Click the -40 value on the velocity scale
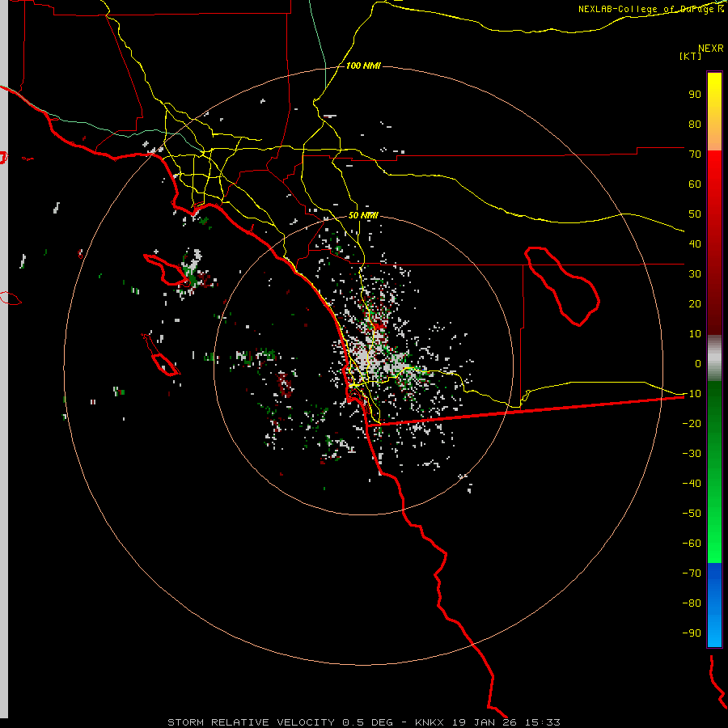 click(x=692, y=484)
